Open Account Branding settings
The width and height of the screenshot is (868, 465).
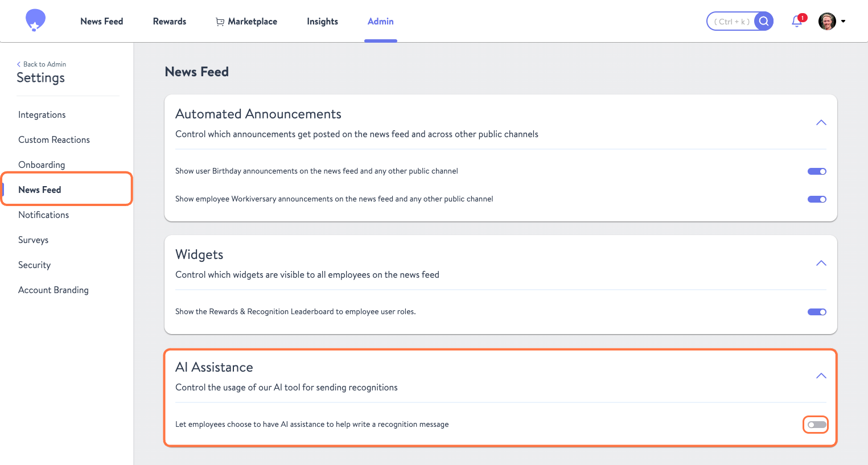[54, 290]
